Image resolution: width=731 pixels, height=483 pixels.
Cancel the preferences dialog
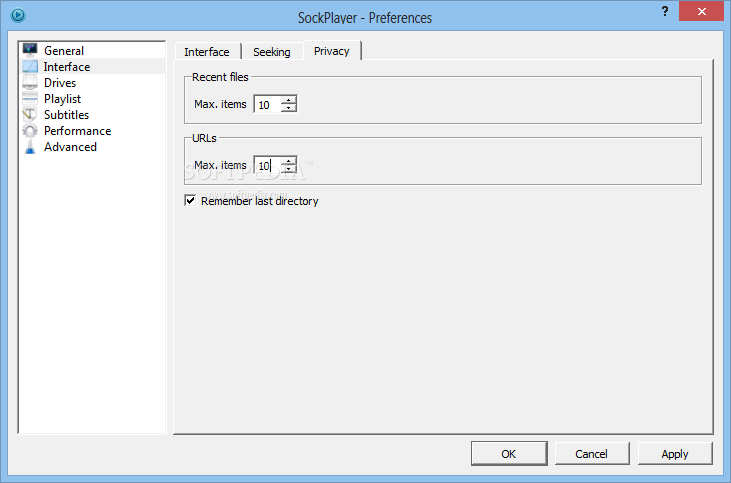592,454
